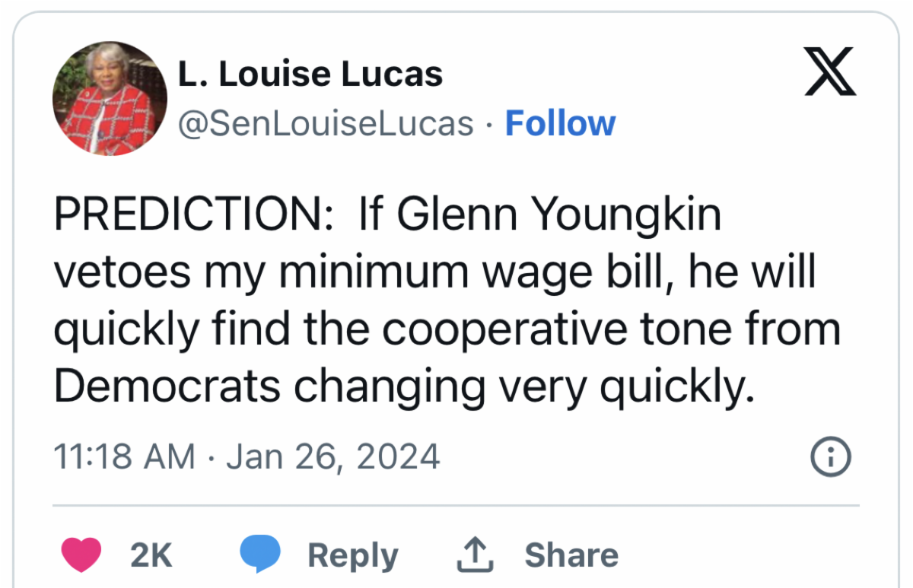Like the tweet with the heart icon
Image resolution: width=913 pixels, height=588 pixels.
pos(81,555)
